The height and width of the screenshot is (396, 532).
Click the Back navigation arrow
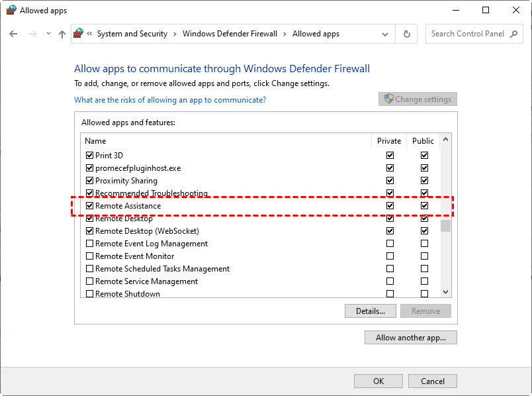[13, 34]
